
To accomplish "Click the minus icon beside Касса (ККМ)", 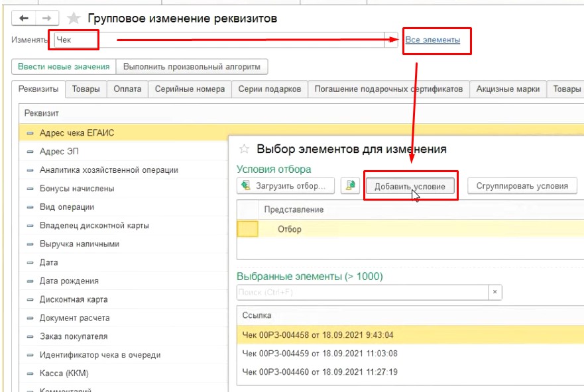I will point(30,373).
